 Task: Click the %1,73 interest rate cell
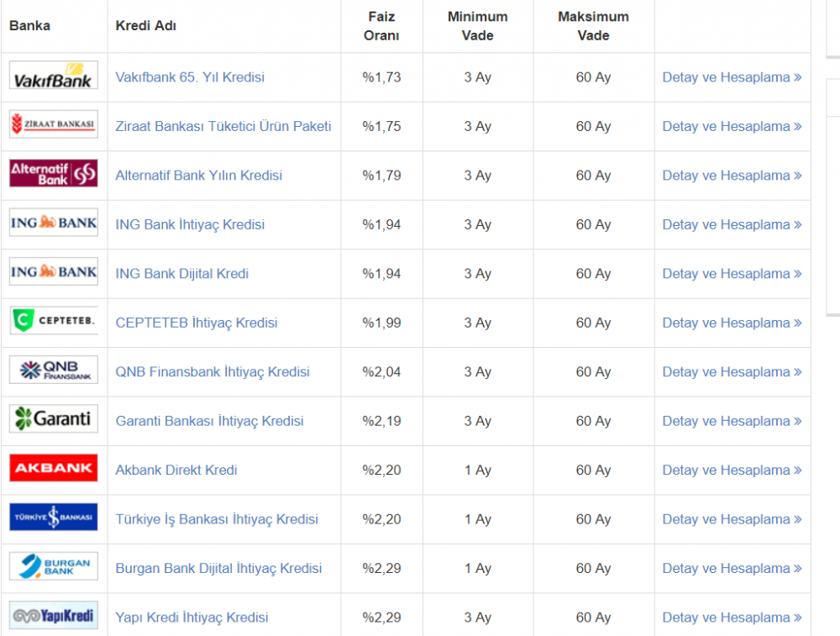(381, 77)
